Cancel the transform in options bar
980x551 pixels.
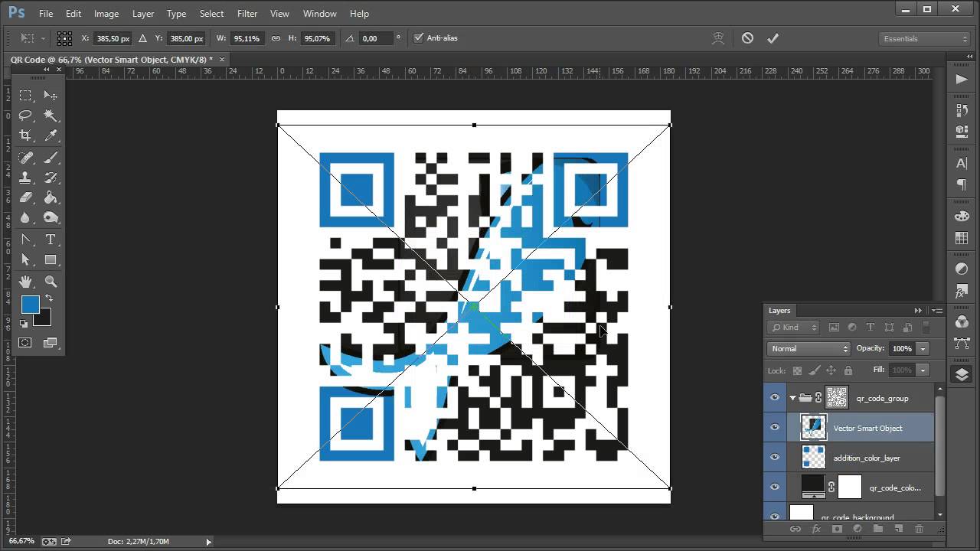click(747, 38)
